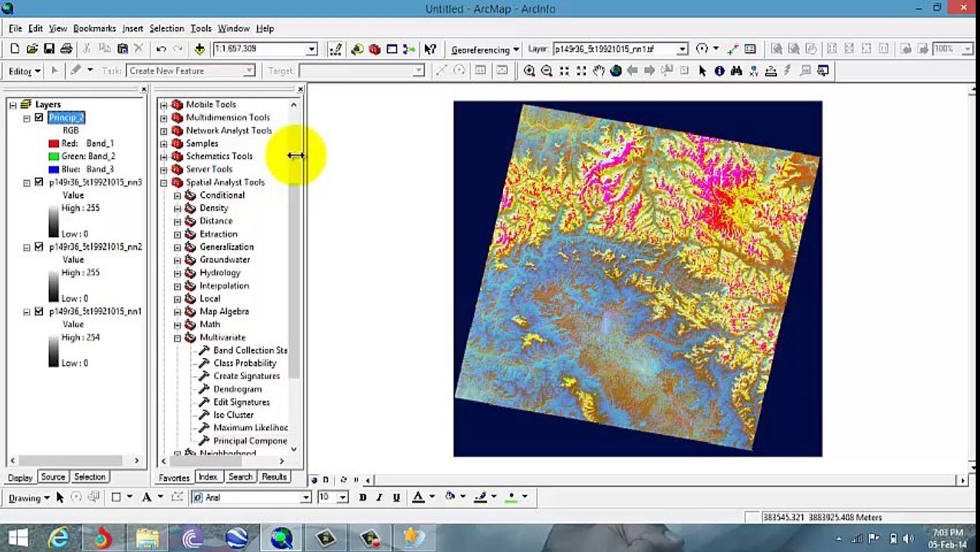Screen dimensions: 980x552
Task: Open the red ArcToolbox icon
Action: coord(374,49)
